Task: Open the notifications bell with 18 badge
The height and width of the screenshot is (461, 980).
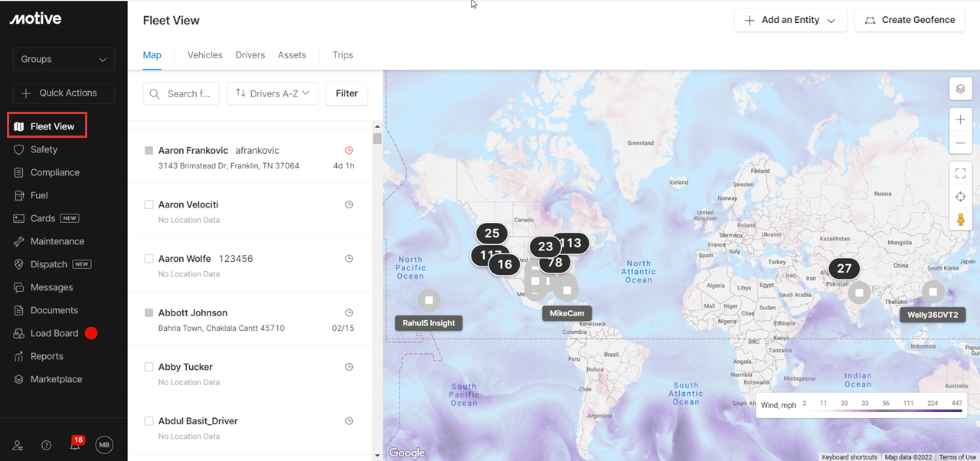Action: coord(75,444)
